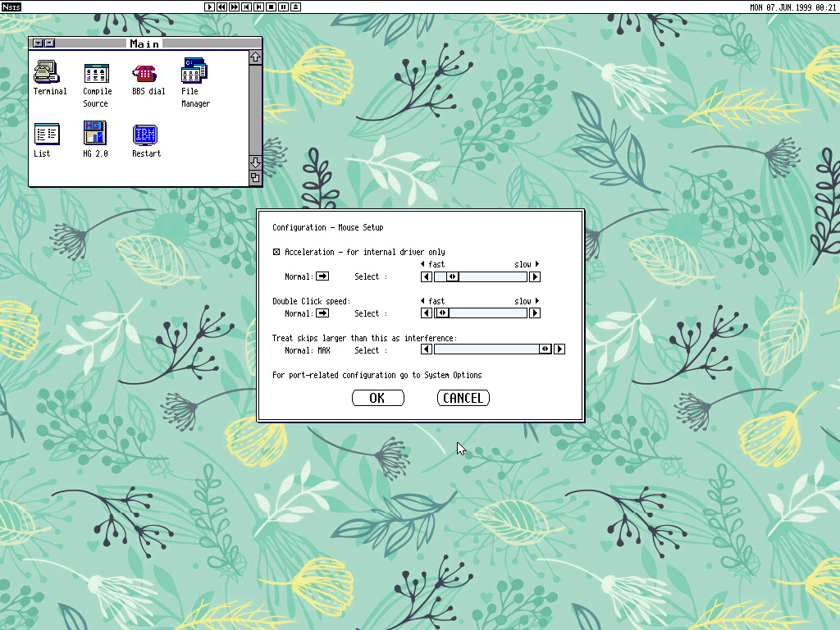Image resolution: width=840 pixels, height=630 pixels.
Task: Open the Terminal icon in Main window
Action: 47,72
